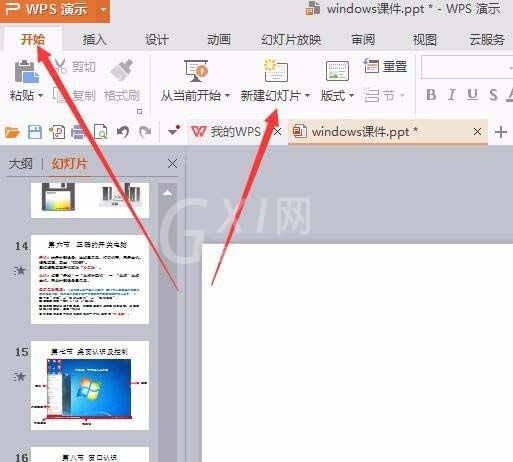Click the 节 section button

384,96
